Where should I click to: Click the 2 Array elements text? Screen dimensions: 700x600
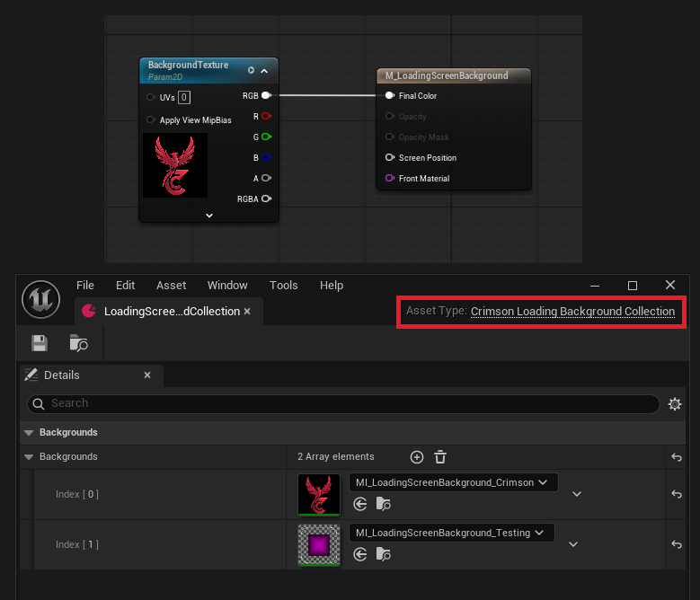(x=336, y=457)
